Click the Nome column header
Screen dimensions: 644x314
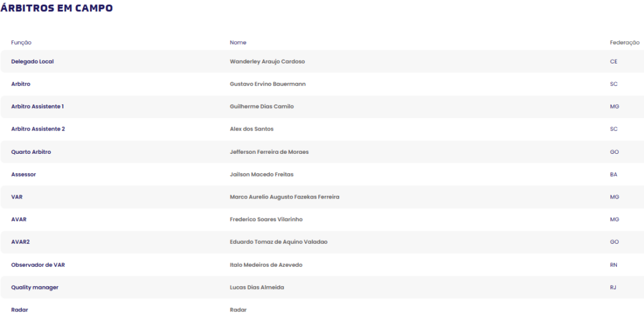(238, 43)
